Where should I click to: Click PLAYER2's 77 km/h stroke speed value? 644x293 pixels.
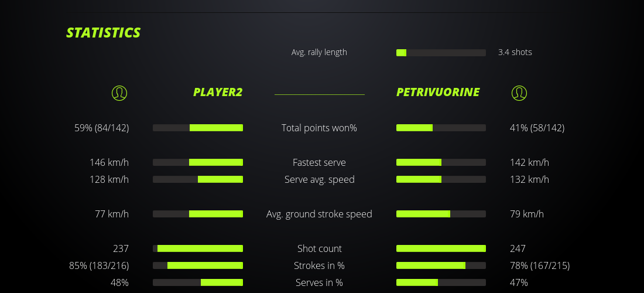[x=112, y=214]
